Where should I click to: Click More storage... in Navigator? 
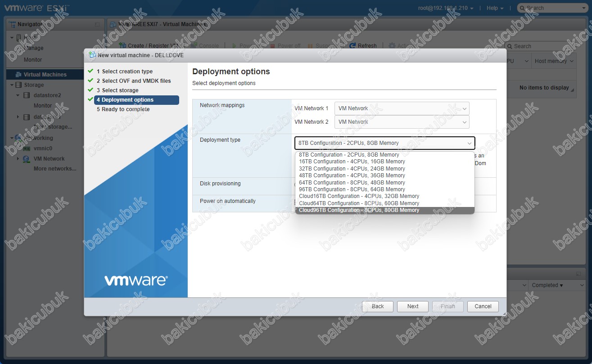53,127
